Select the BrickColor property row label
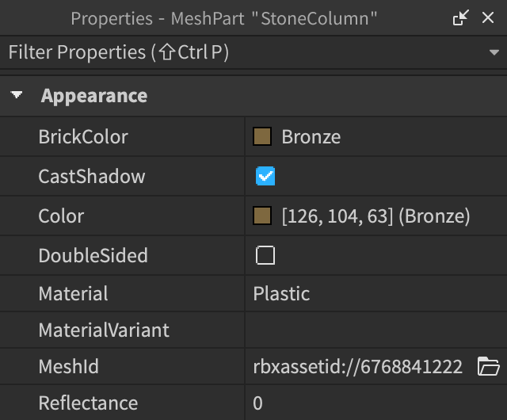This screenshot has width=507, height=420. [83, 137]
